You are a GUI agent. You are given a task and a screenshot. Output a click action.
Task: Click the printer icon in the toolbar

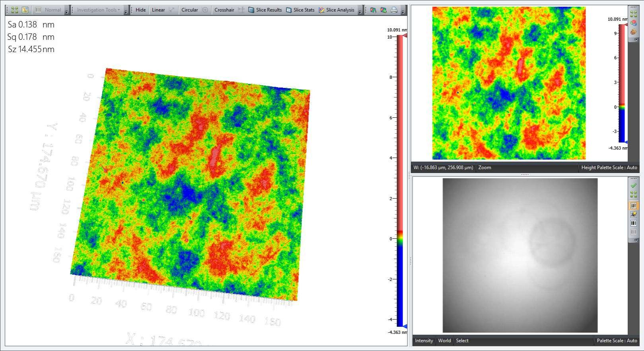point(394,10)
